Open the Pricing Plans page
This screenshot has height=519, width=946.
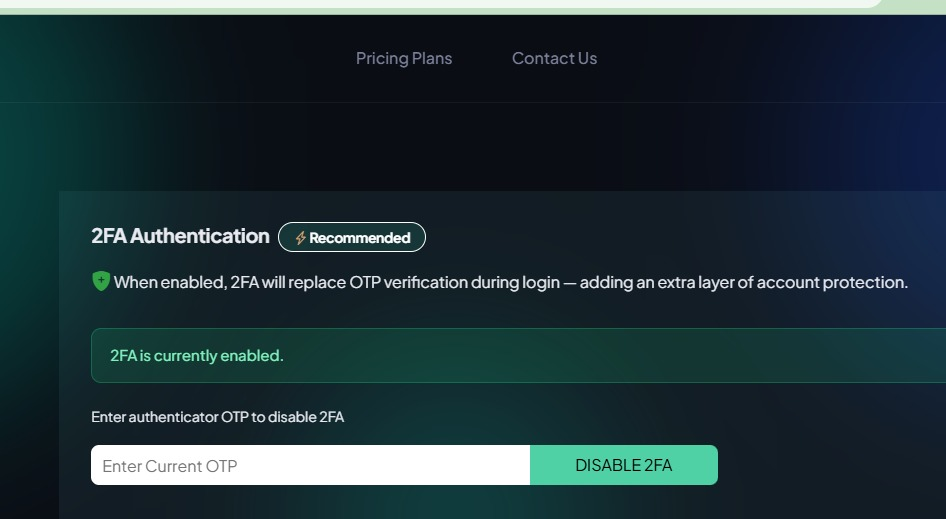click(x=404, y=59)
